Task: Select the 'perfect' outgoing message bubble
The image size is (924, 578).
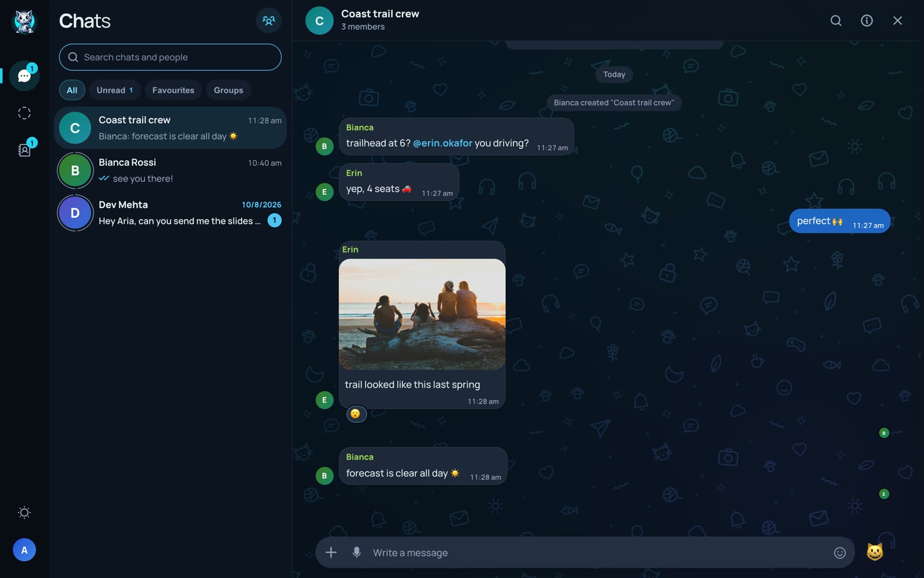Action: pos(840,221)
